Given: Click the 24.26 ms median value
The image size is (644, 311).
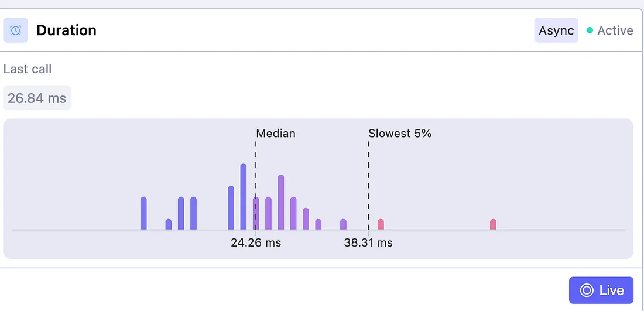Looking at the screenshot, I should [x=256, y=242].
